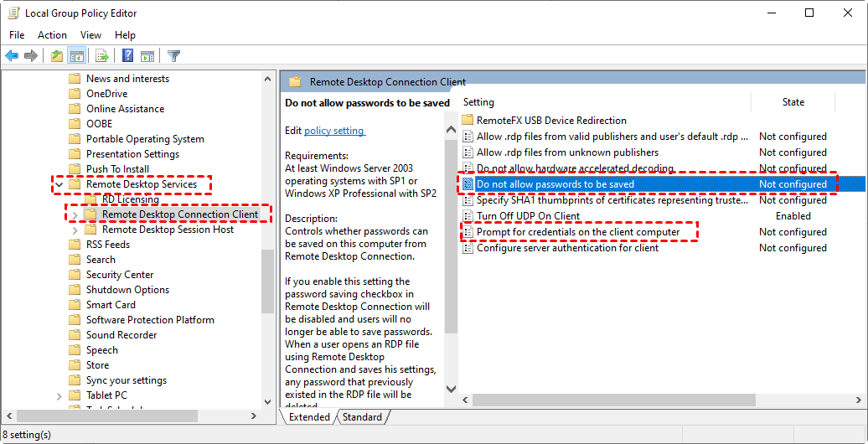Expand the Remote Desktop Connection Client node
The image size is (868, 444).
(75, 214)
